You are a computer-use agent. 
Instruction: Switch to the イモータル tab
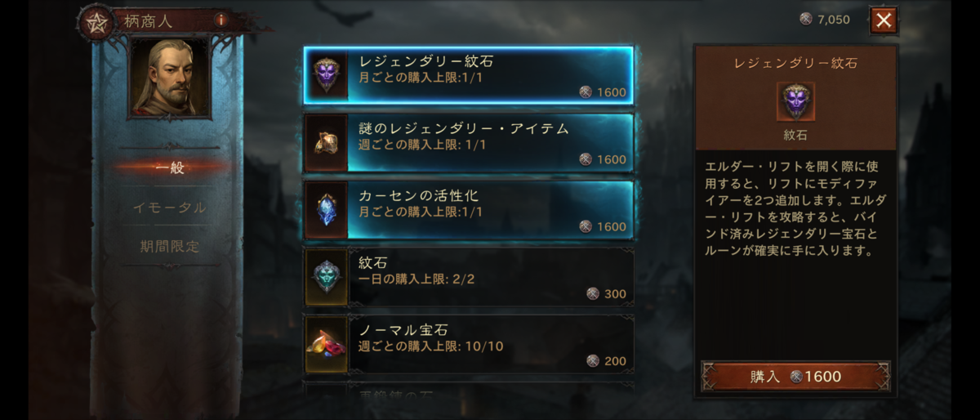(x=170, y=208)
